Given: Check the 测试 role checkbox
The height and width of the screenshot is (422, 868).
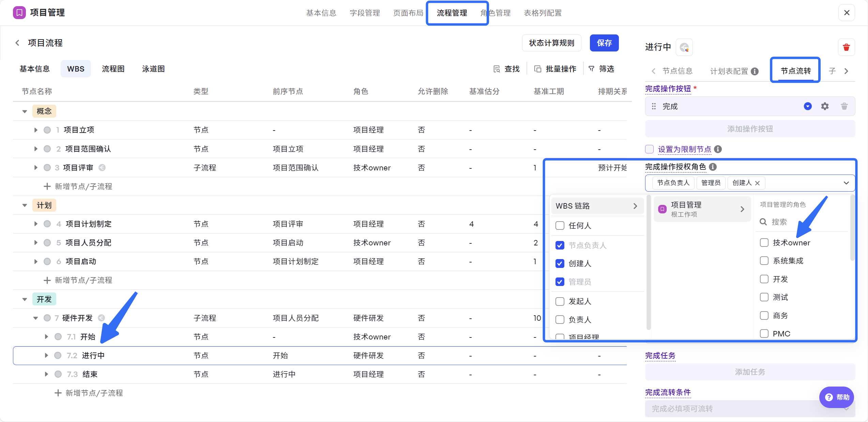Looking at the screenshot, I should (x=764, y=297).
